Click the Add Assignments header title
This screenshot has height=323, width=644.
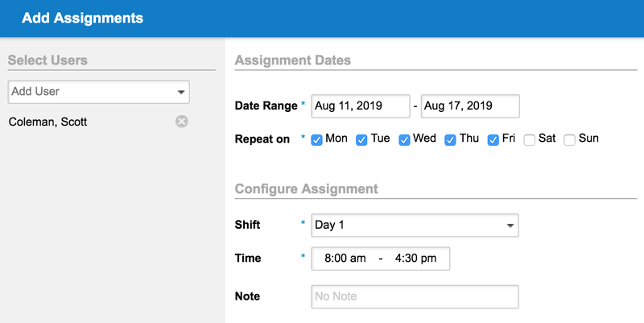(83, 18)
